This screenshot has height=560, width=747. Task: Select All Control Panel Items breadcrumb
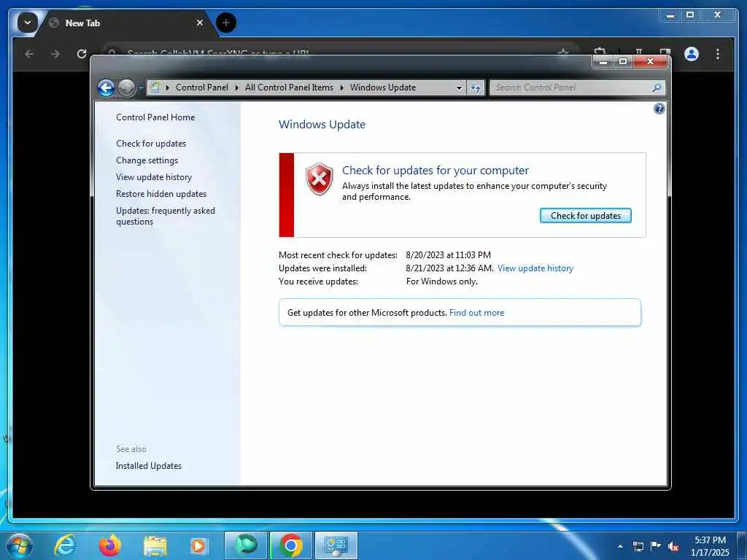289,87
